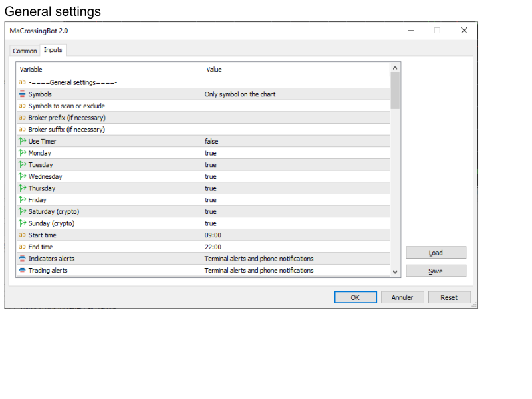
Task: Toggle the Saturday (crypto) true value
Action: (x=297, y=211)
